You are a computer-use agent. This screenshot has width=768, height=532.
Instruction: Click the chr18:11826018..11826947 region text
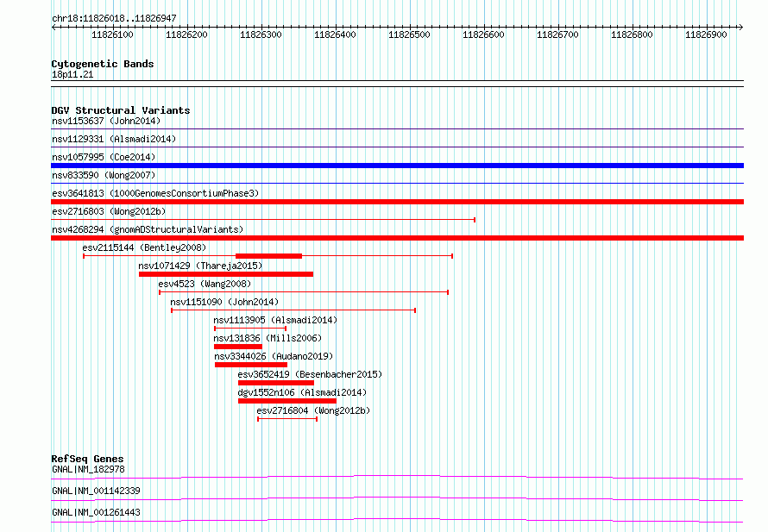coord(114,19)
